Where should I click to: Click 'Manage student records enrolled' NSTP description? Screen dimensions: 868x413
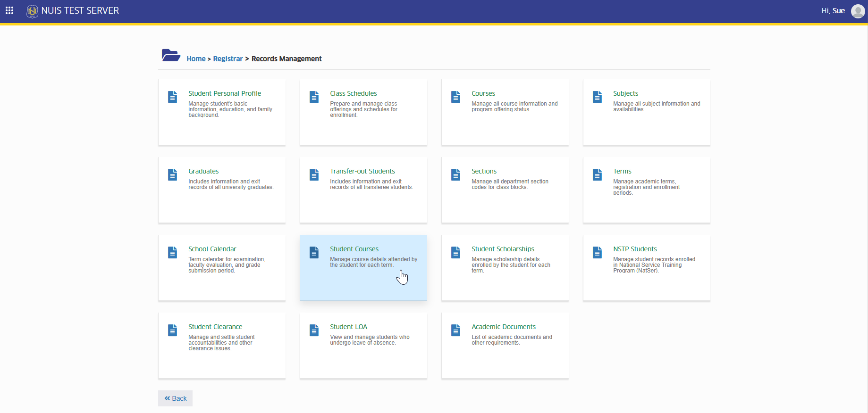[x=654, y=265]
